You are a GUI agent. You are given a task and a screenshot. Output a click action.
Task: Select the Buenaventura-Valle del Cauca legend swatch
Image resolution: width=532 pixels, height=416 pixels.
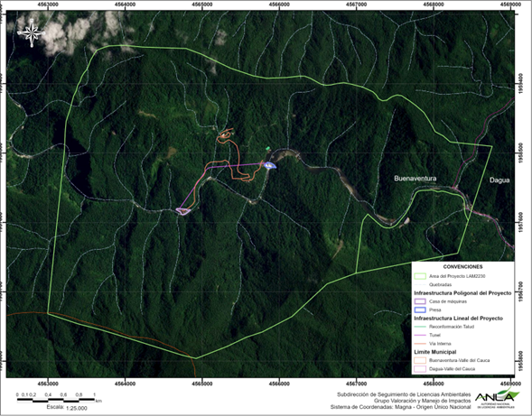click(x=420, y=360)
